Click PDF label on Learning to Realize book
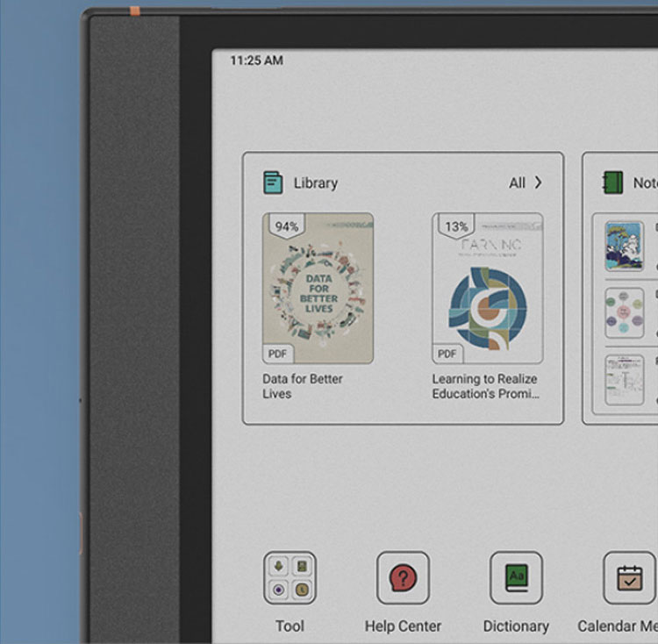Viewport: 658px width, 644px height. click(x=447, y=354)
